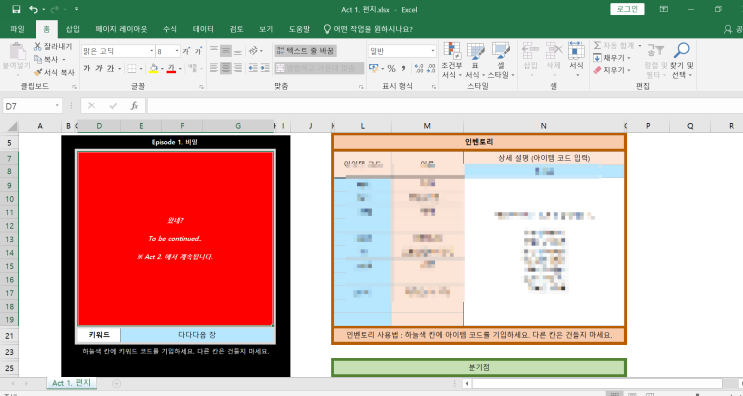743x396 pixels.
Task: Decrease decimal places
Action: point(431,69)
